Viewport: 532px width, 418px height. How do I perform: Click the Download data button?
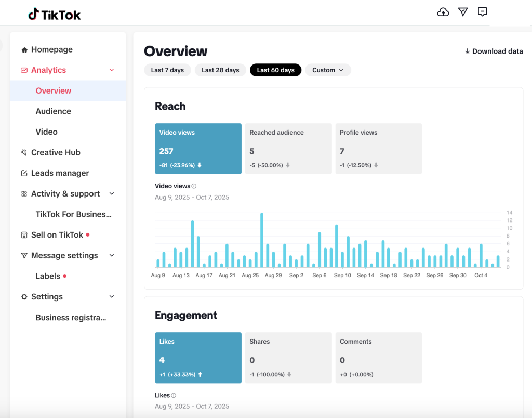494,51
